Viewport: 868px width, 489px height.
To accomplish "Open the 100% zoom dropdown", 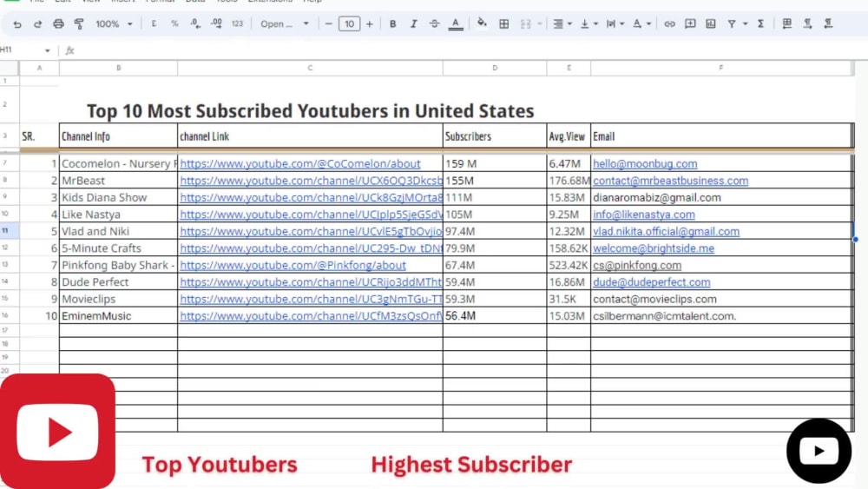I will 114,23.
